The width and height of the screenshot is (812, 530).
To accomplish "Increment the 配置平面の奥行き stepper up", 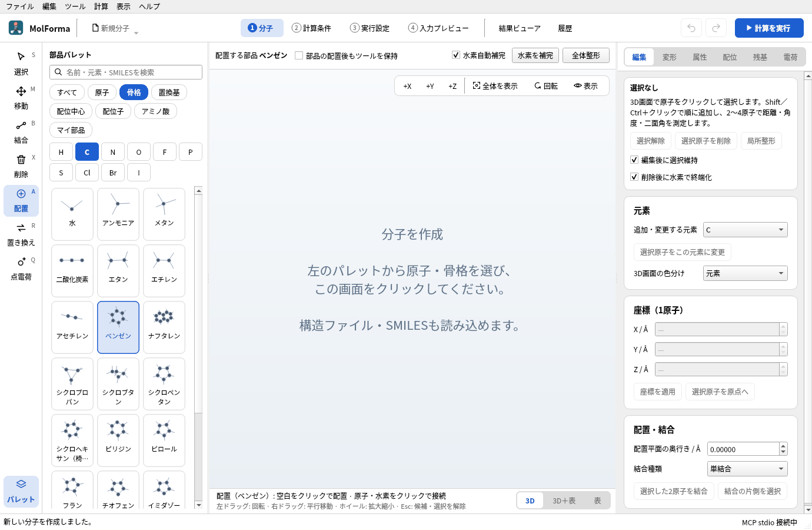I will 783,446.
